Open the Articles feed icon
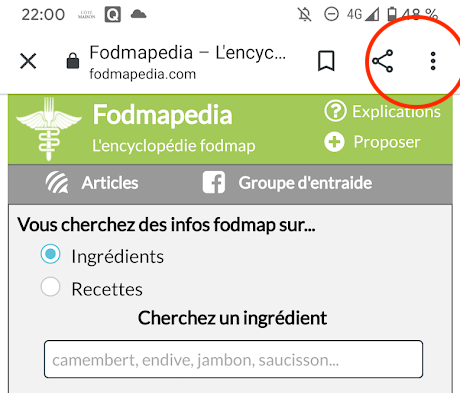The width and height of the screenshot is (460, 393). tap(57, 182)
